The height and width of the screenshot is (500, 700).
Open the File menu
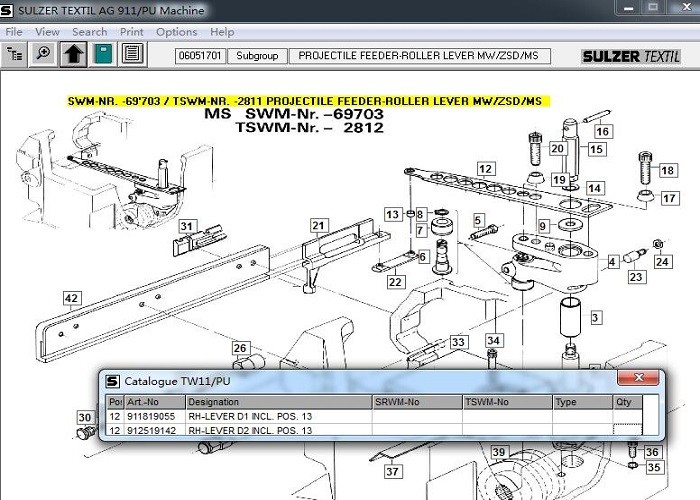pyautogui.click(x=14, y=32)
